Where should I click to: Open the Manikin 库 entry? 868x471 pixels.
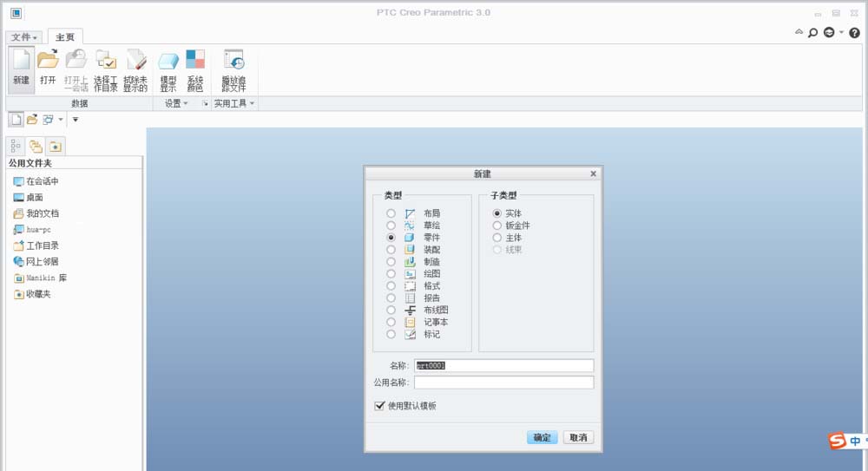[40, 278]
